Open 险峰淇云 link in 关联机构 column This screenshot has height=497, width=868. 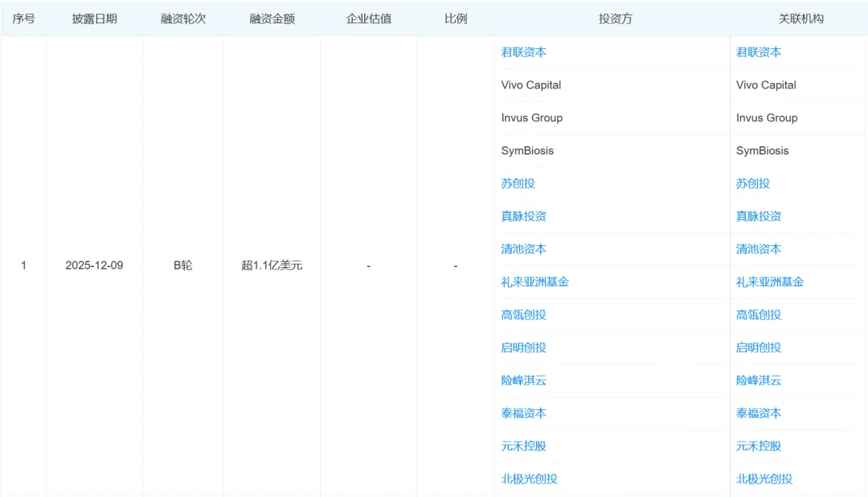click(x=759, y=380)
